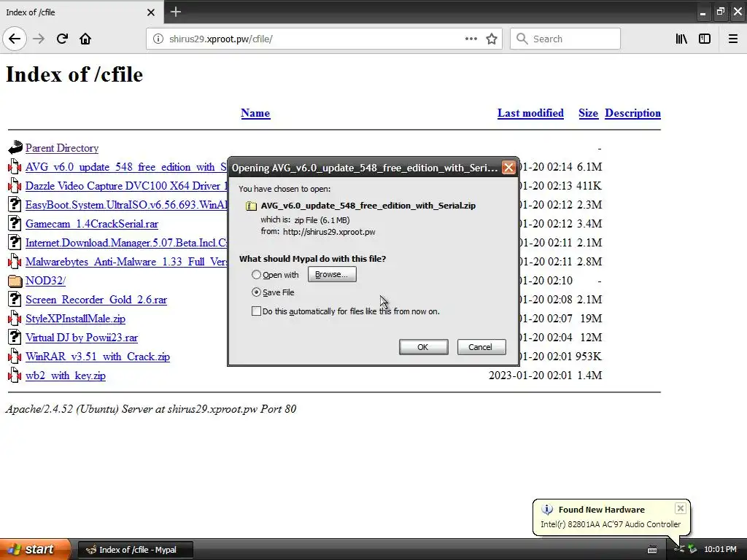Bookmark this page with the star
This screenshot has height=560, width=747.
click(x=492, y=39)
